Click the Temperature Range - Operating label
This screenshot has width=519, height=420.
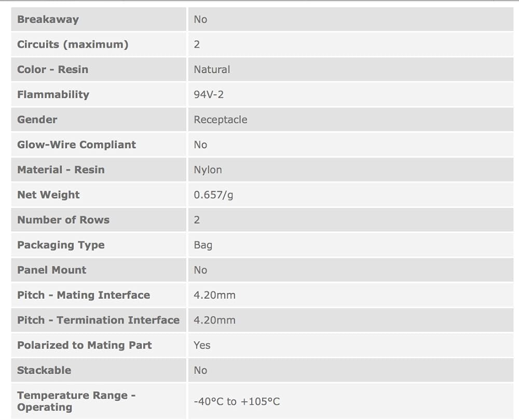tap(76, 401)
